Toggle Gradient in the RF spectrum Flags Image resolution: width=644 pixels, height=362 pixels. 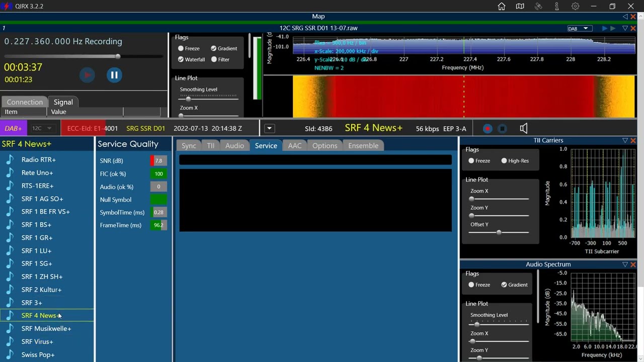(214, 49)
